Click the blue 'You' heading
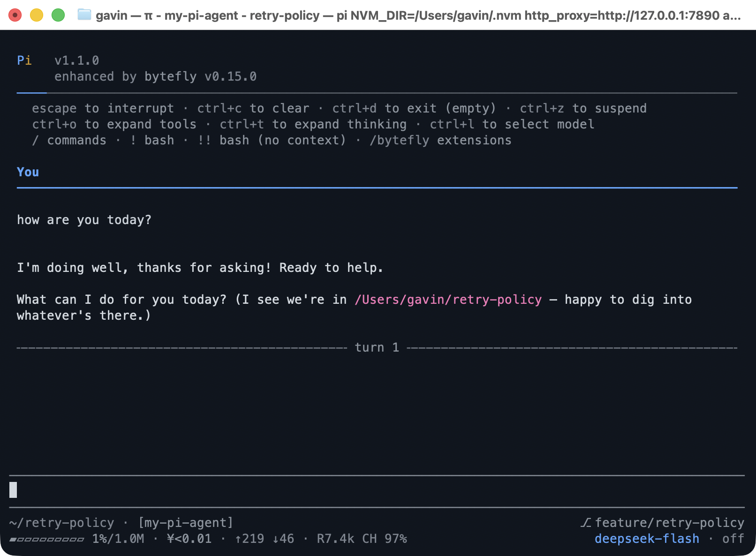The width and height of the screenshot is (756, 556). (x=28, y=172)
